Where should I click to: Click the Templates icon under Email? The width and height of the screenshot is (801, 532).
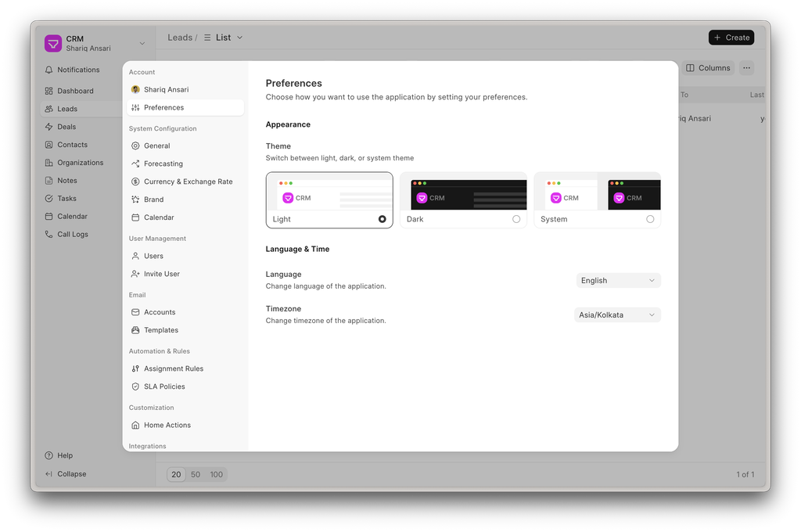135,330
